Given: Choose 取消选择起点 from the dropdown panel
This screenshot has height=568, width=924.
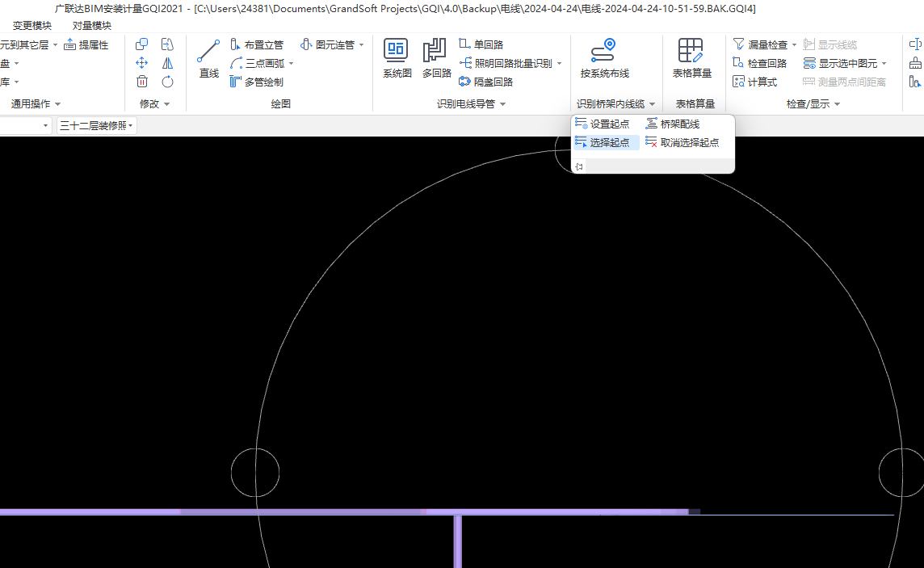Looking at the screenshot, I should point(682,142).
